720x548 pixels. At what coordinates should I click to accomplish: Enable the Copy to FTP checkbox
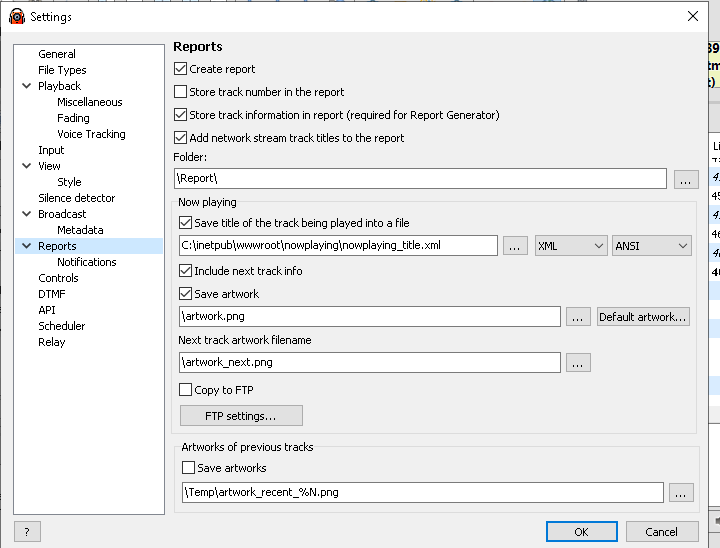click(x=186, y=390)
